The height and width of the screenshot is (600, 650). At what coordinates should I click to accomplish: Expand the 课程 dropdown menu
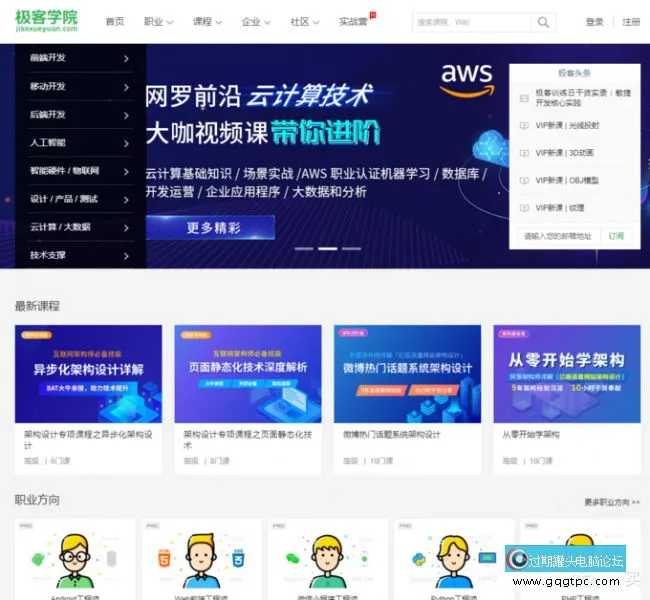click(x=208, y=22)
